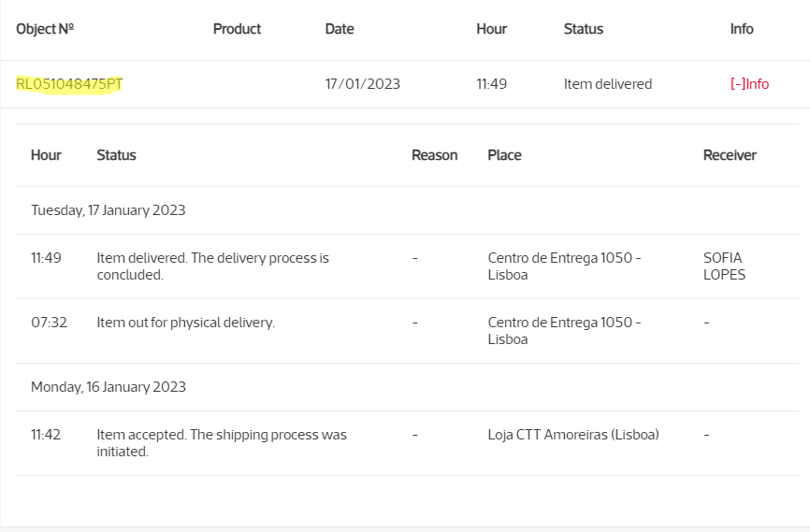
Task: Click the 17/01/2023 date cell
Action: (363, 84)
